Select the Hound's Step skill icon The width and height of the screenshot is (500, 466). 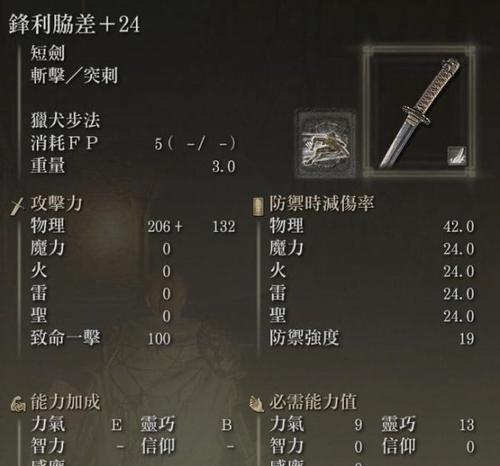coord(326,143)
